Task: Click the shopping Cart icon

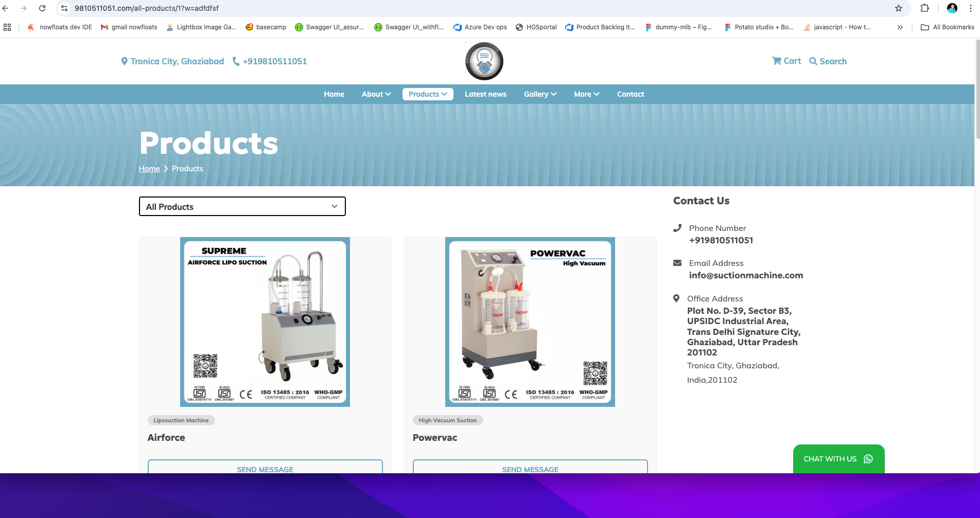Action: 777,61
